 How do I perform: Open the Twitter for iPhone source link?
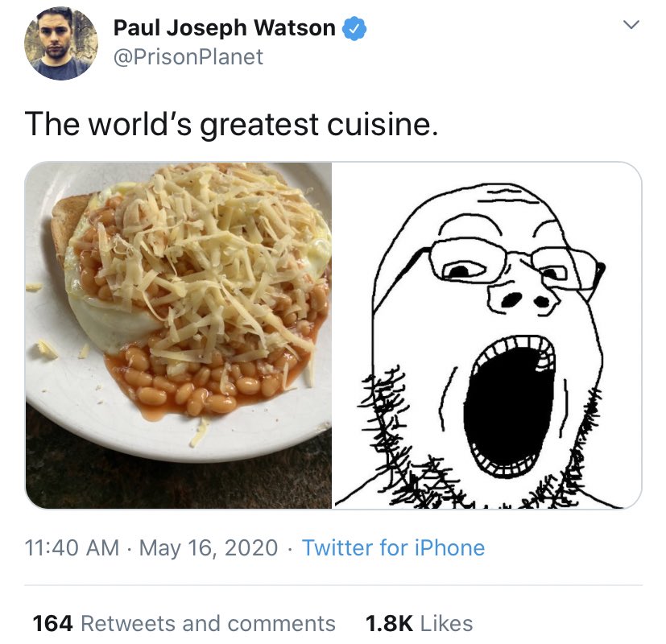[393, 547]
